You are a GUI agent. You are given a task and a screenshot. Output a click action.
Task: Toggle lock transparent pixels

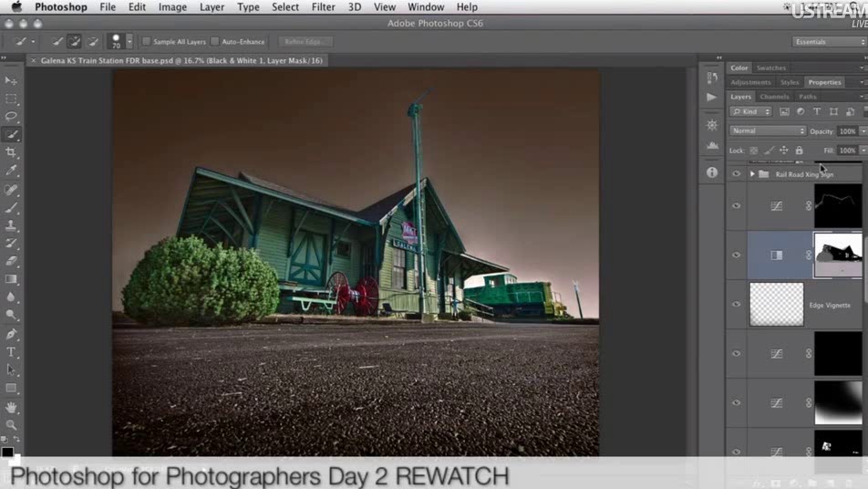tap(753, 151)
